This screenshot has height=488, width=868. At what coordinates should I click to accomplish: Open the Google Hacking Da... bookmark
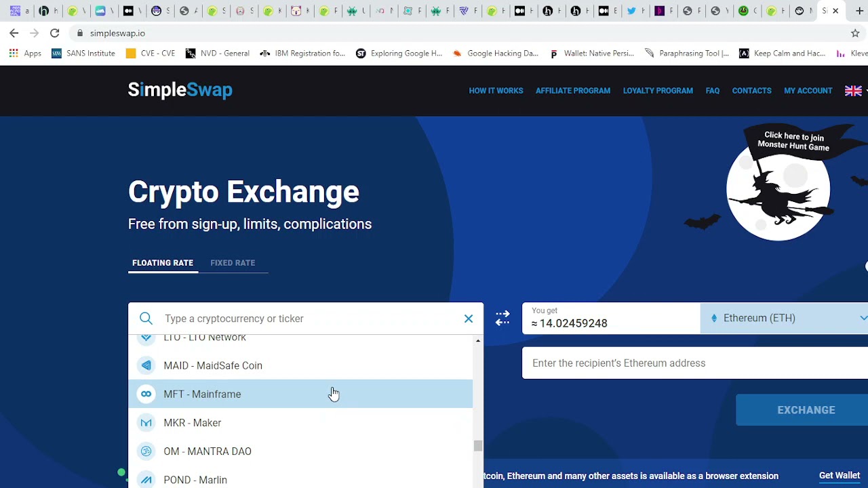495,54
